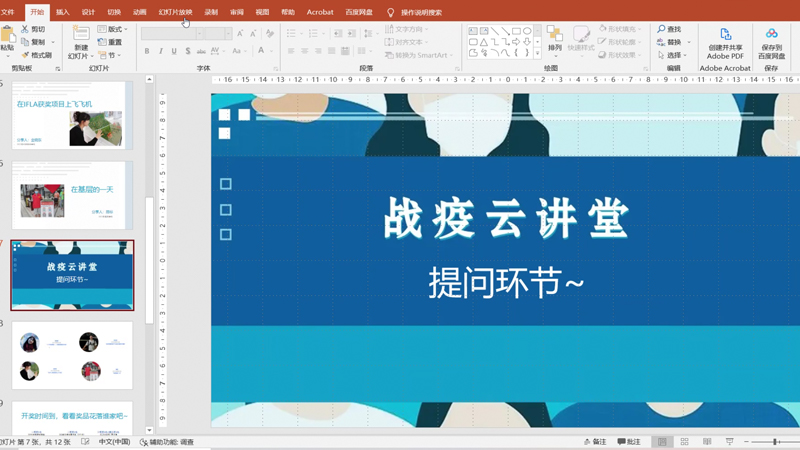Image resolution: width=800 pixels, height=450 pixels.
Task: Open the Insert (插入) ribbon tab
Action: 63,12
